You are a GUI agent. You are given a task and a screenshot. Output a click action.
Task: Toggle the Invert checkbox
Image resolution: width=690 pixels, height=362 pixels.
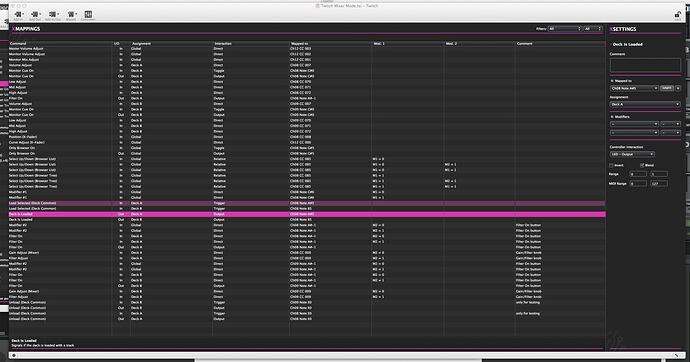612,165
